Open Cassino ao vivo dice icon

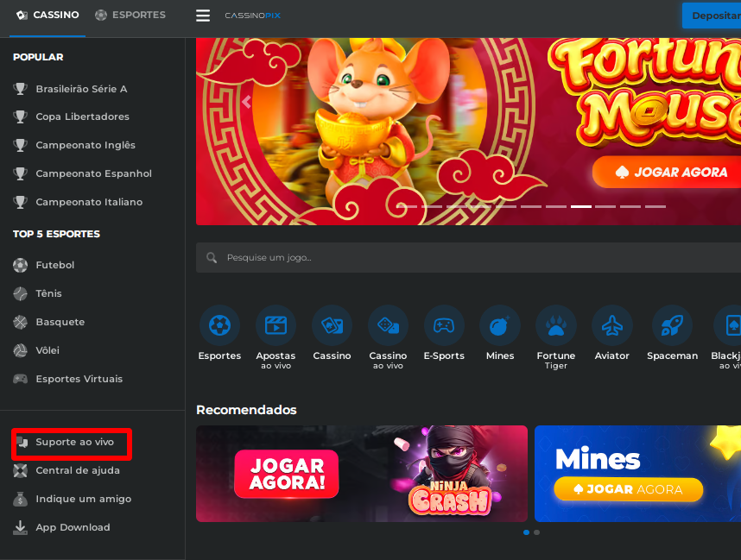[388, 325]
